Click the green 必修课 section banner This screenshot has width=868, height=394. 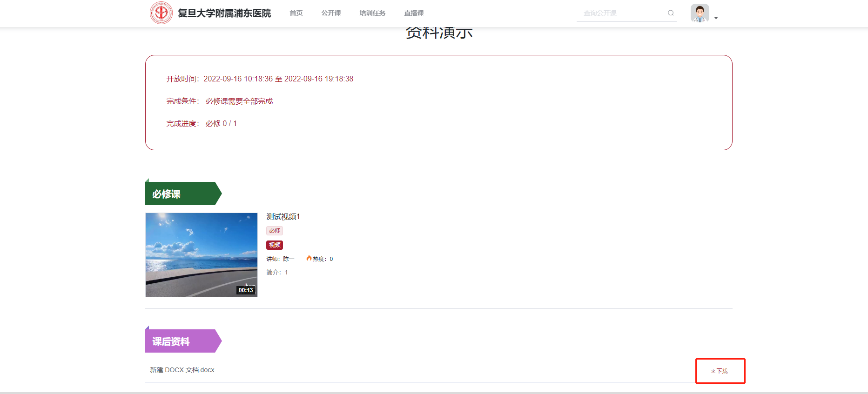(183, 194)
